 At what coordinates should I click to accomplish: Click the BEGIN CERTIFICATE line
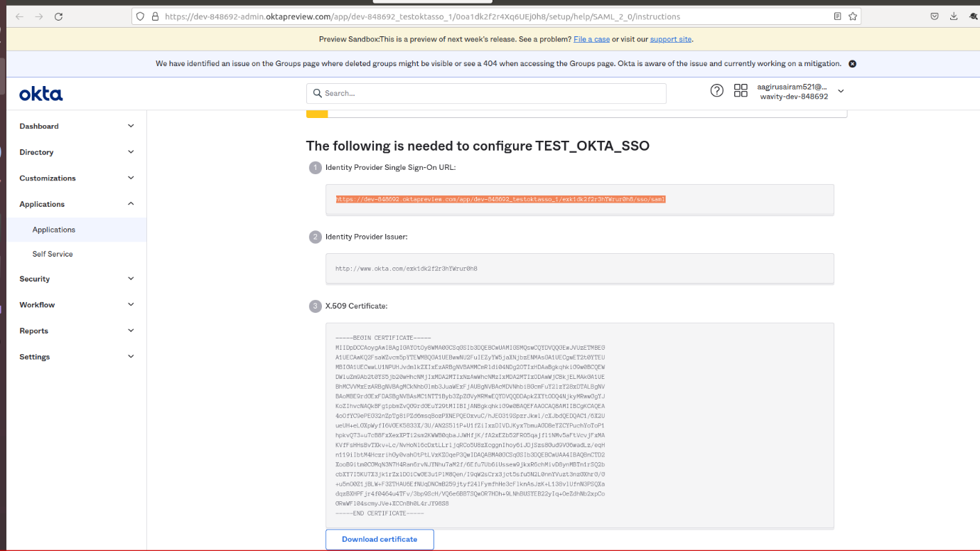(x=384, y=338)
